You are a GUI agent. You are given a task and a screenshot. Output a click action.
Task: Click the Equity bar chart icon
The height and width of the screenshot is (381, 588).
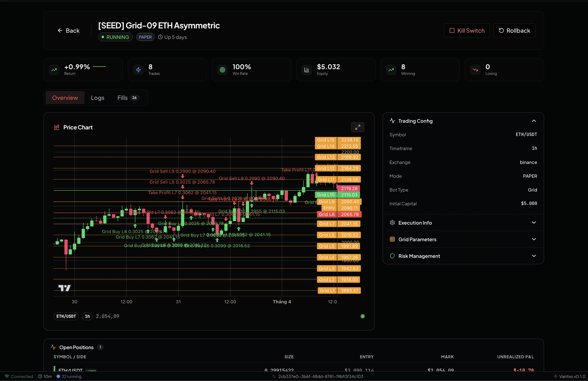[306, 70]
